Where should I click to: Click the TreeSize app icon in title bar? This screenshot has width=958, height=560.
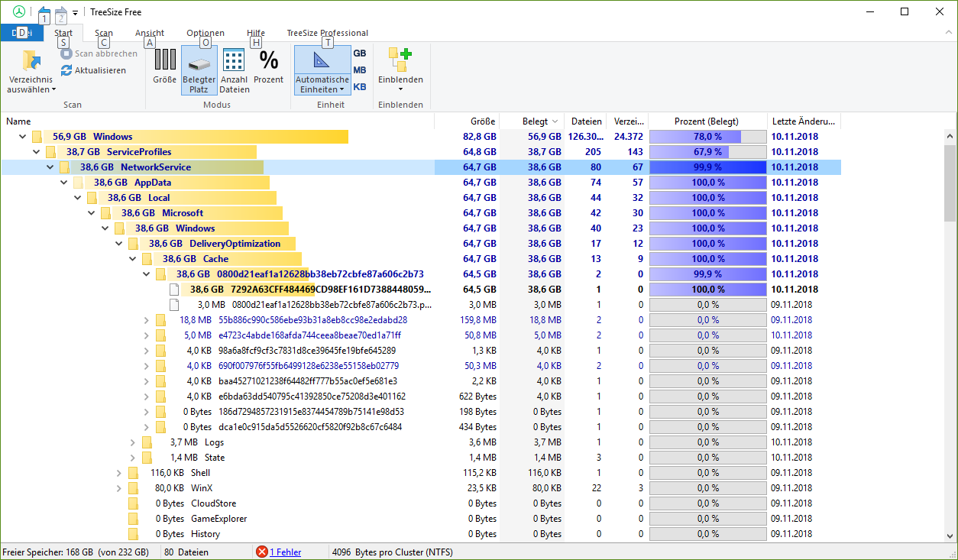click(18, 11)
